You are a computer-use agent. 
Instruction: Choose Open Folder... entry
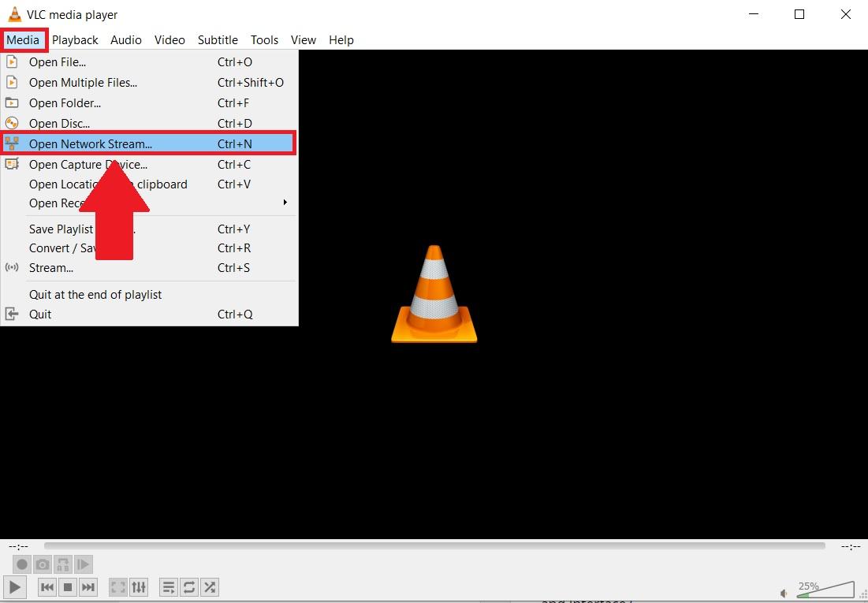pos(149,103)
